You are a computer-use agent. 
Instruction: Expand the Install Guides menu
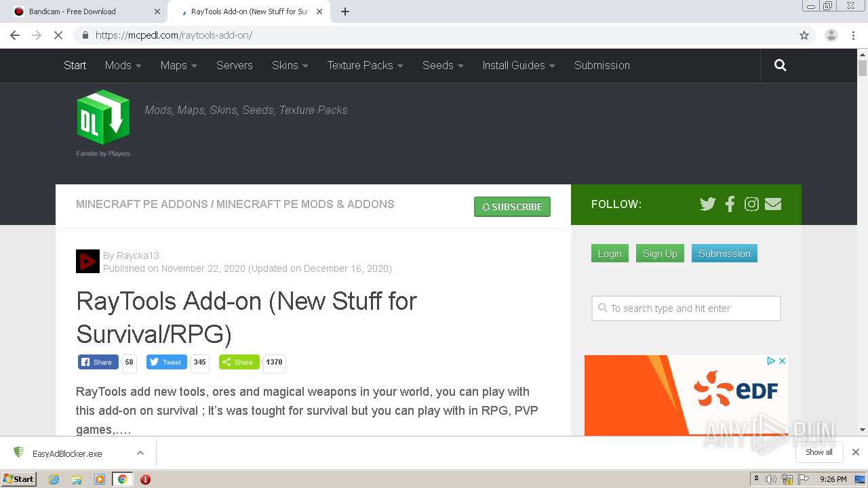[519, 65]
